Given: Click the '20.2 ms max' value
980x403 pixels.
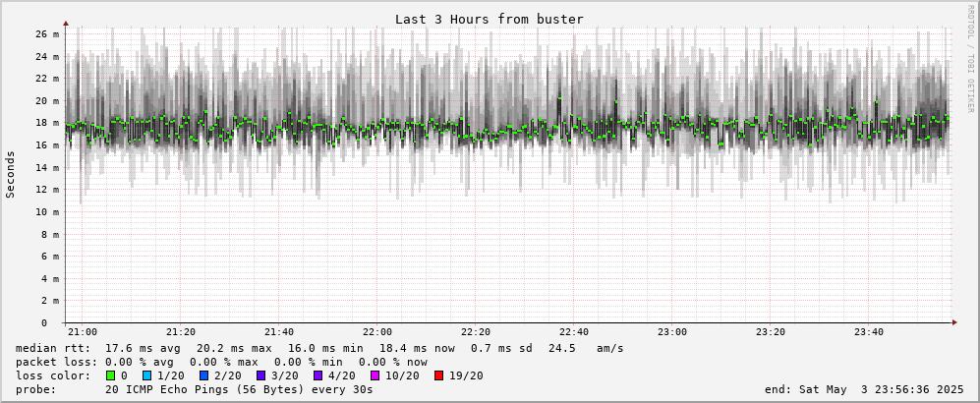Looking at the screenshot, I should 234,348.
